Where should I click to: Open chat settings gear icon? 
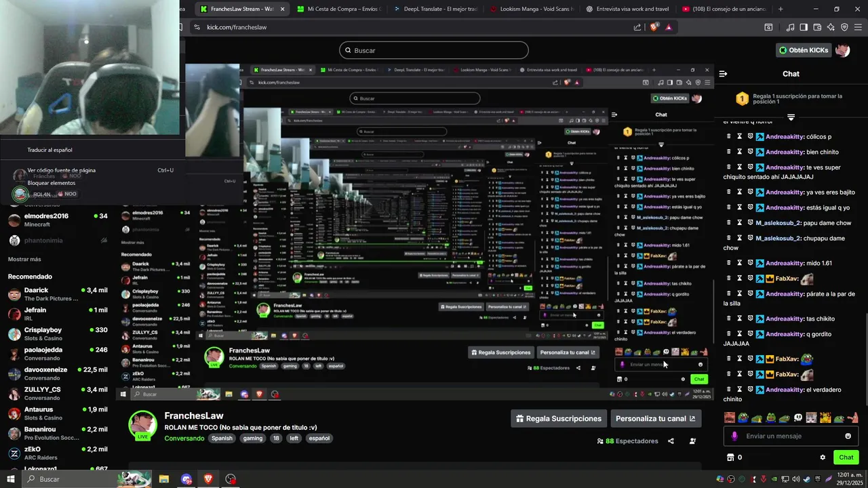823,457
